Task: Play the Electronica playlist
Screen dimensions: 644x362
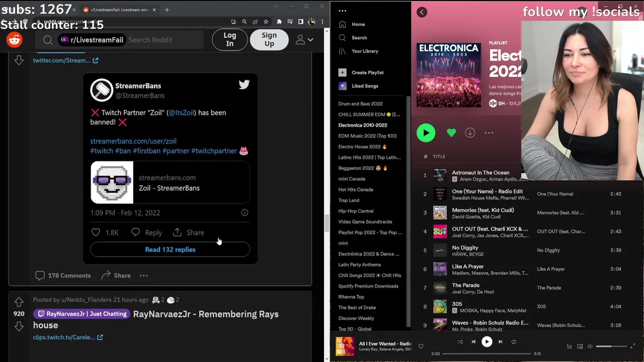Action: coord(426,133)
